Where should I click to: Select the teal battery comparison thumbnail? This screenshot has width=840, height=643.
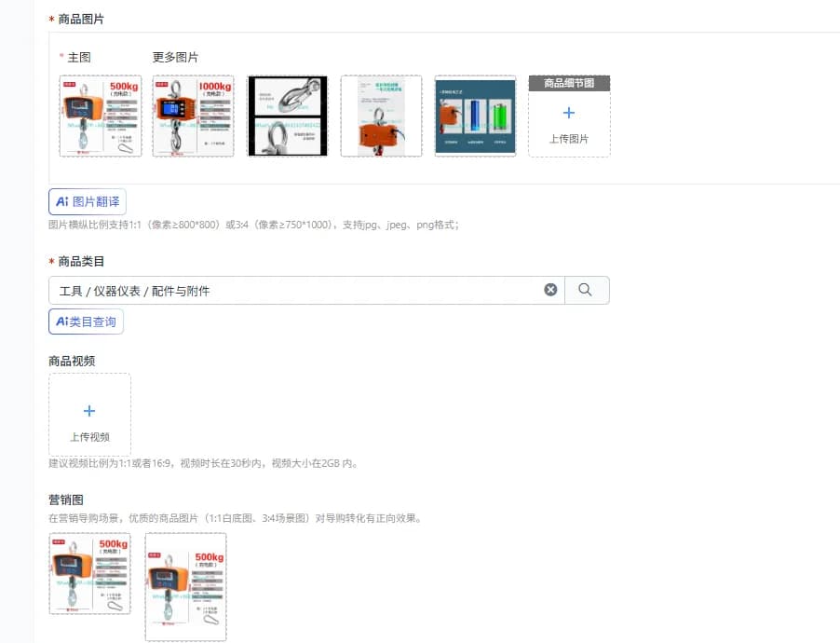point(475,116)
